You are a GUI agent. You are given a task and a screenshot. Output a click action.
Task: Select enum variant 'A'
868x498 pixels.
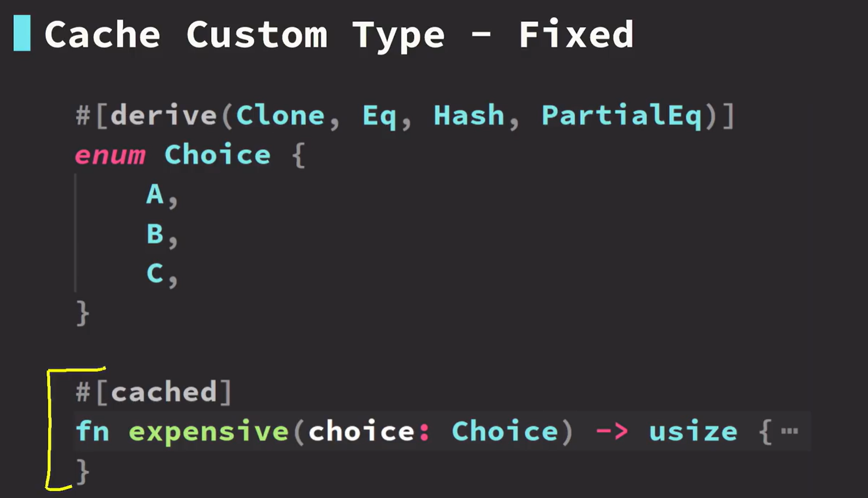click(x=155, y=195)
